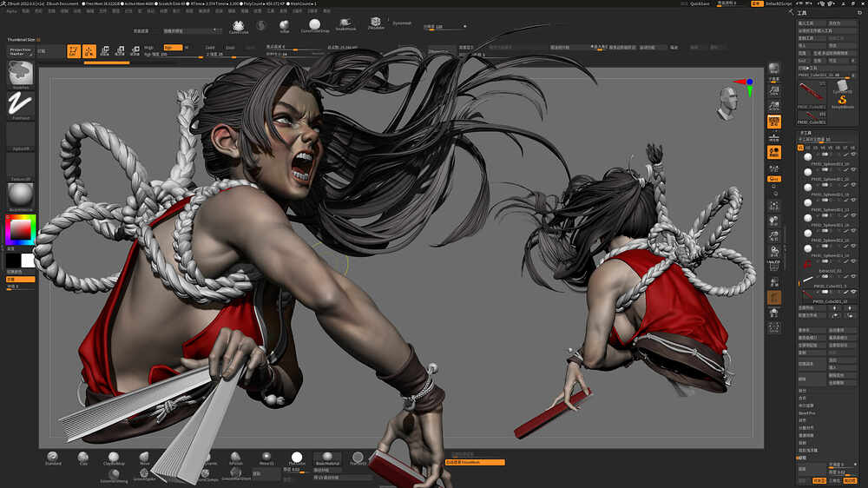This screenshot has height=488, width=868.
Task: Click the spiral icon in top shelf
Action: point(260,25)
